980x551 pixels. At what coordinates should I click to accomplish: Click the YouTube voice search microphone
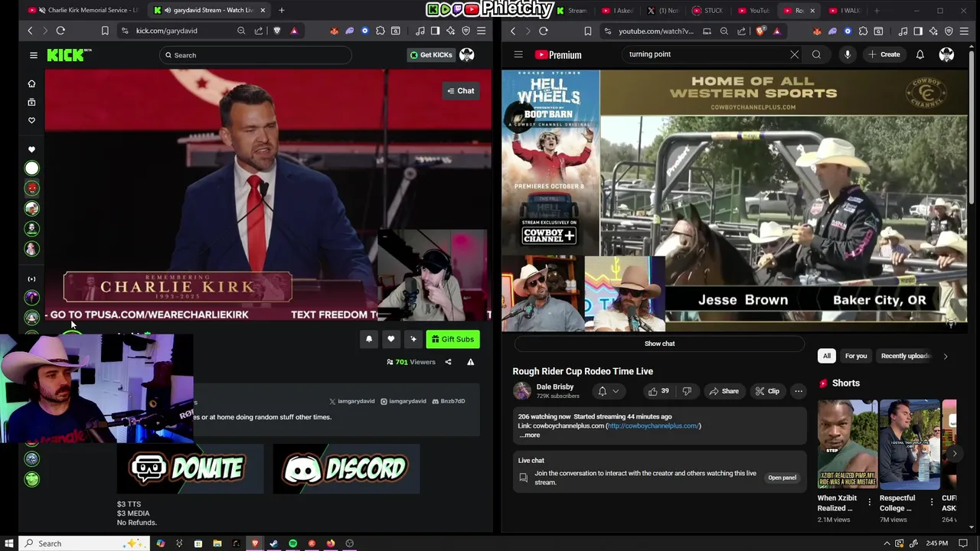[x=848, y=54]
